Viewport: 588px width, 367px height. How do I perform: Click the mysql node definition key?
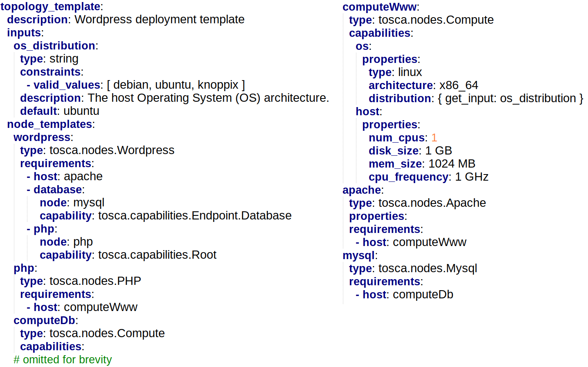pyautogui.click(x=358, y=255)
